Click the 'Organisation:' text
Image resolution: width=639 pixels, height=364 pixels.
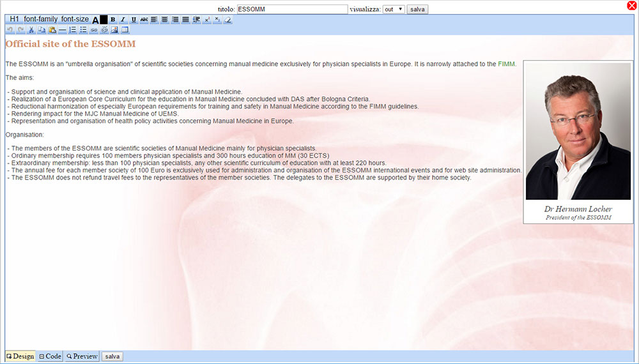[25, 135]
